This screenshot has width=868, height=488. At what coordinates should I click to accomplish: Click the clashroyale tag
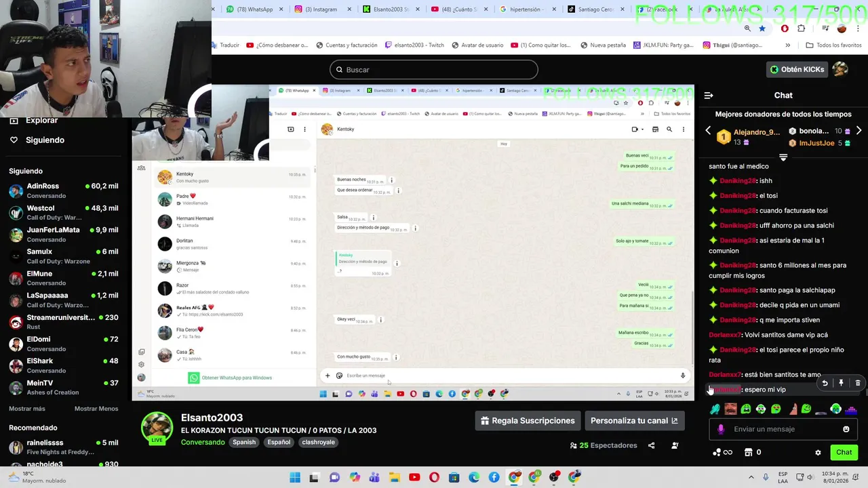pyautogui.click(x=319, y=442)
